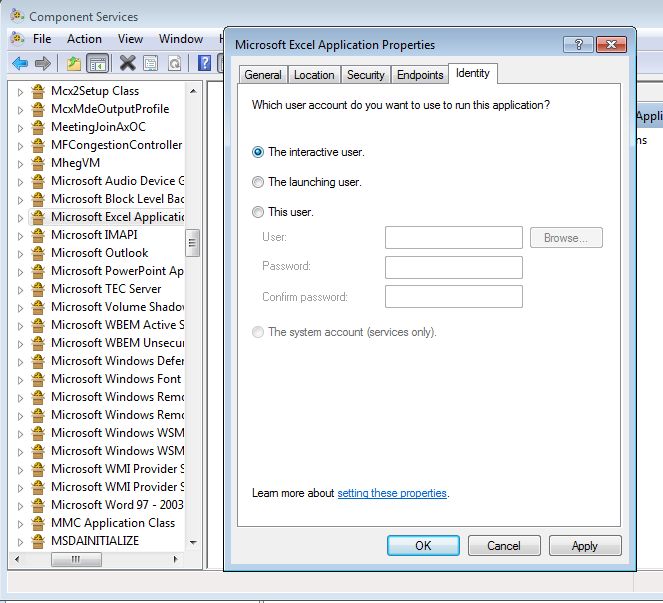Switch to the Endpoints tab
The width and height of the screenshot is (663, 603).
pos(420,75)
